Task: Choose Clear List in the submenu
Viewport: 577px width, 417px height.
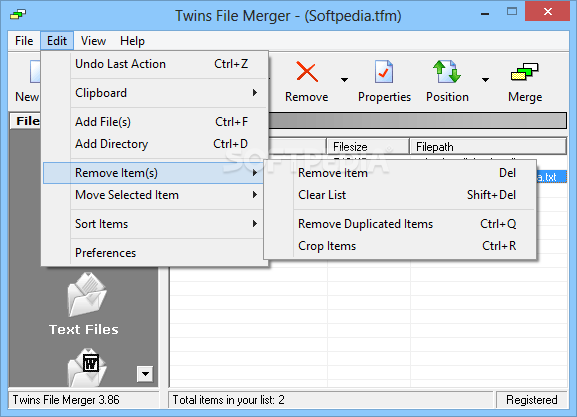Action: [400, 195]
